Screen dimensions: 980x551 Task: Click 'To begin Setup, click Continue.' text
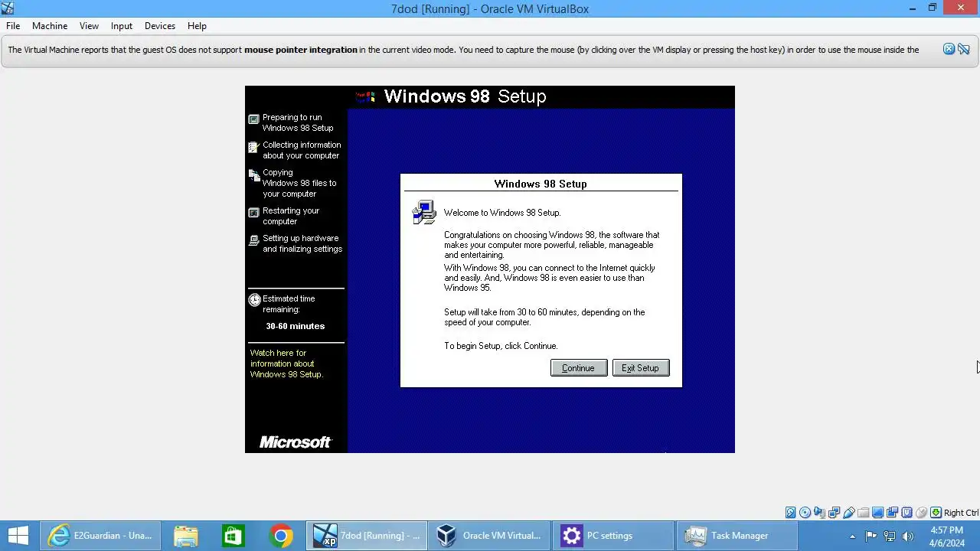[501, 346]
